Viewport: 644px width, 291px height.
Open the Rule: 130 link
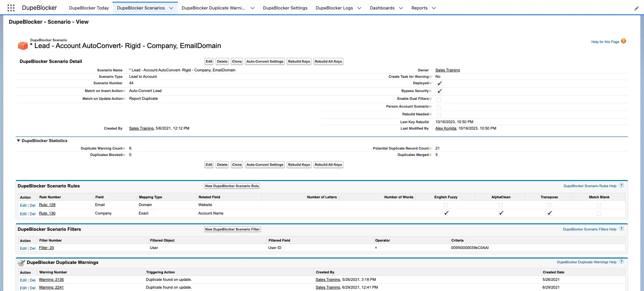pos(47,213)
